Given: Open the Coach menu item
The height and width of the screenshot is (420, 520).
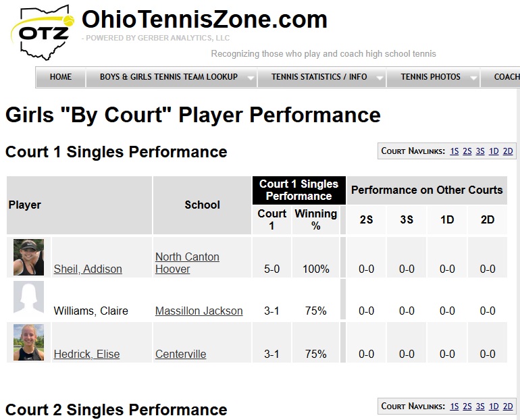Looking at the screenshot, I should tap(506, 77).
